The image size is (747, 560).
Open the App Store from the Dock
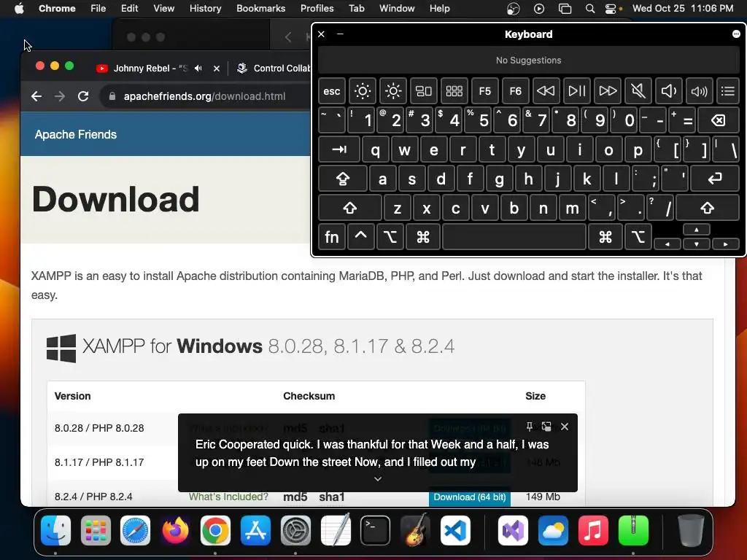pos(255,530)
